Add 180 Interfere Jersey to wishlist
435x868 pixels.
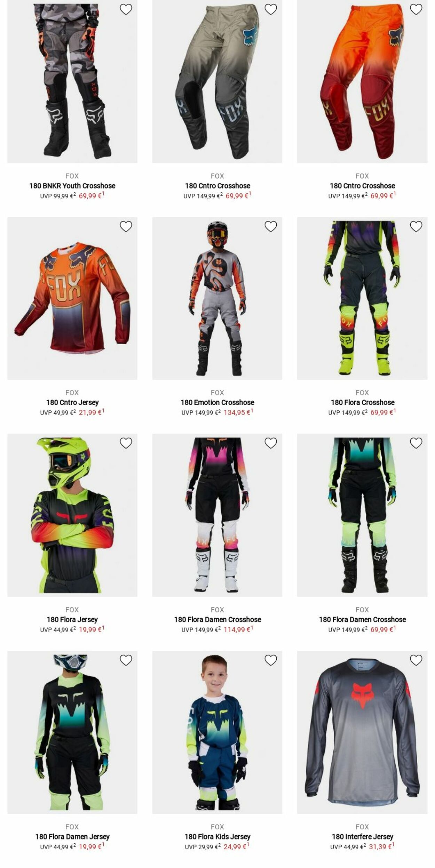click(416, 660)
